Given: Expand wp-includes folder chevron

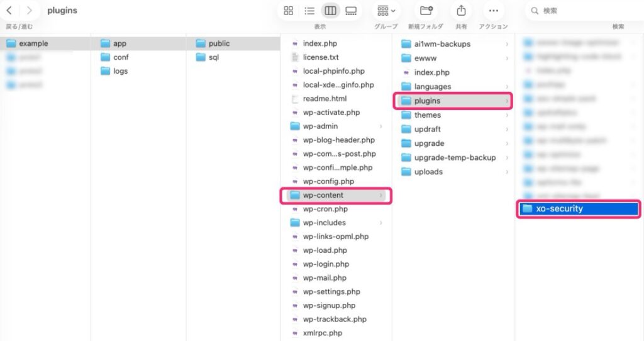Looking at the screenshot, I should tap(381, 223).
